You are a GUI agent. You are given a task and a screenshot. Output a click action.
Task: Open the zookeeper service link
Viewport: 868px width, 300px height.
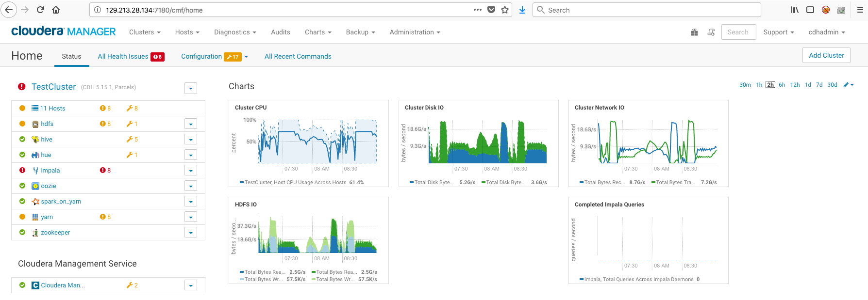click(55, 233)
